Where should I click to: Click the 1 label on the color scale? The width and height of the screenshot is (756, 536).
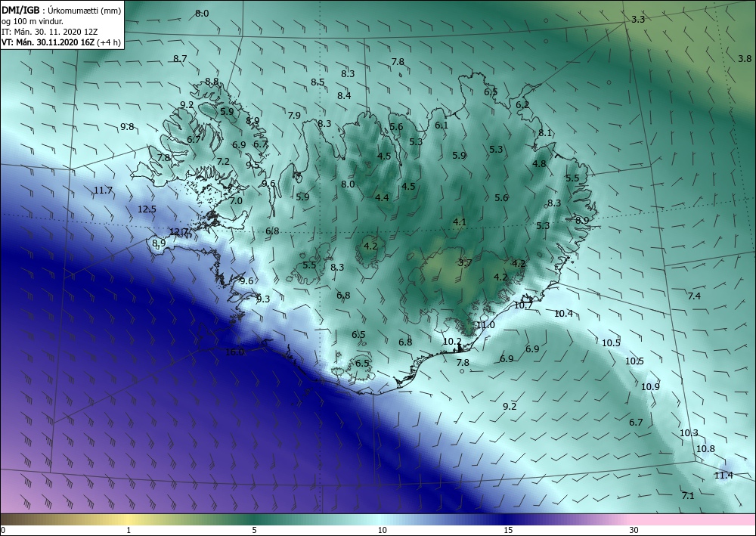click(129, 530)
